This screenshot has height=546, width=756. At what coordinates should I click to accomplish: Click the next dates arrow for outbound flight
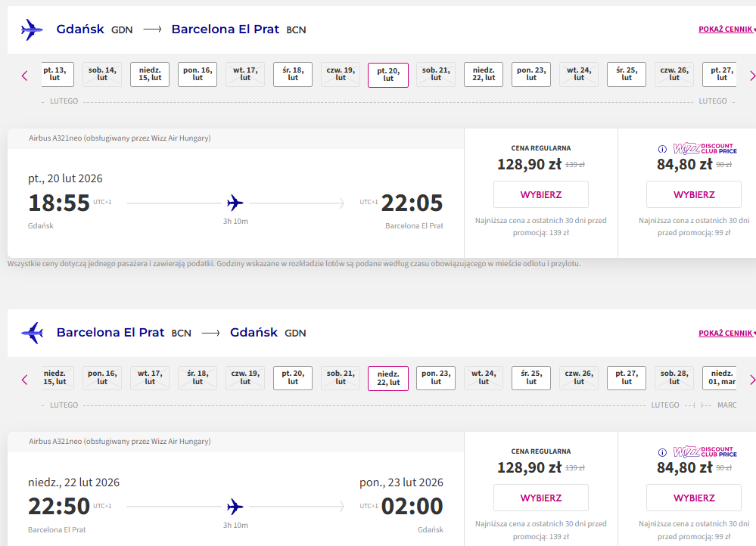click(752, 76)
